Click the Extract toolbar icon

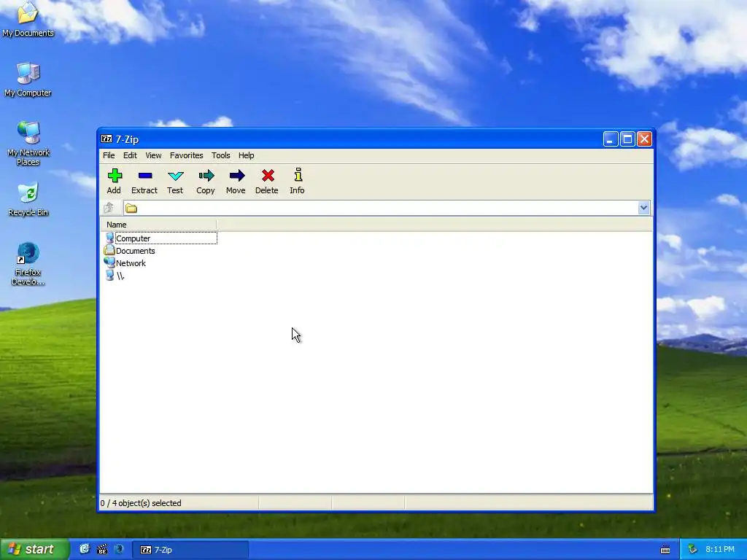tap(145, 176)
